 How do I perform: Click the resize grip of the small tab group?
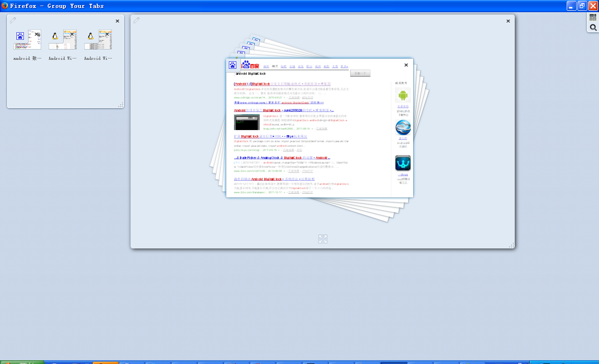pos(121,105)
